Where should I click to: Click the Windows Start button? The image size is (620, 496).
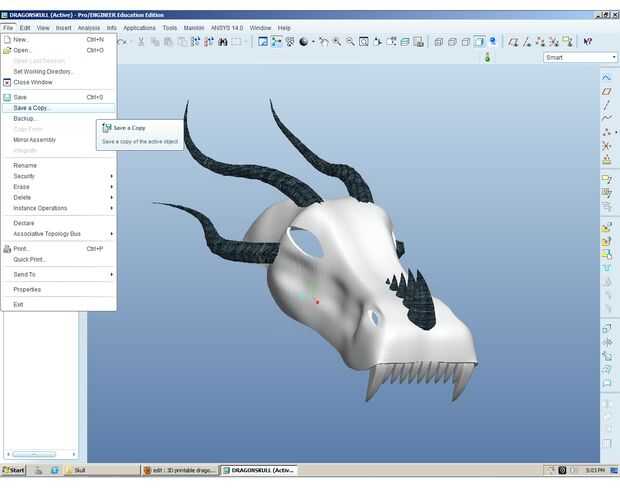click(13, 470)
